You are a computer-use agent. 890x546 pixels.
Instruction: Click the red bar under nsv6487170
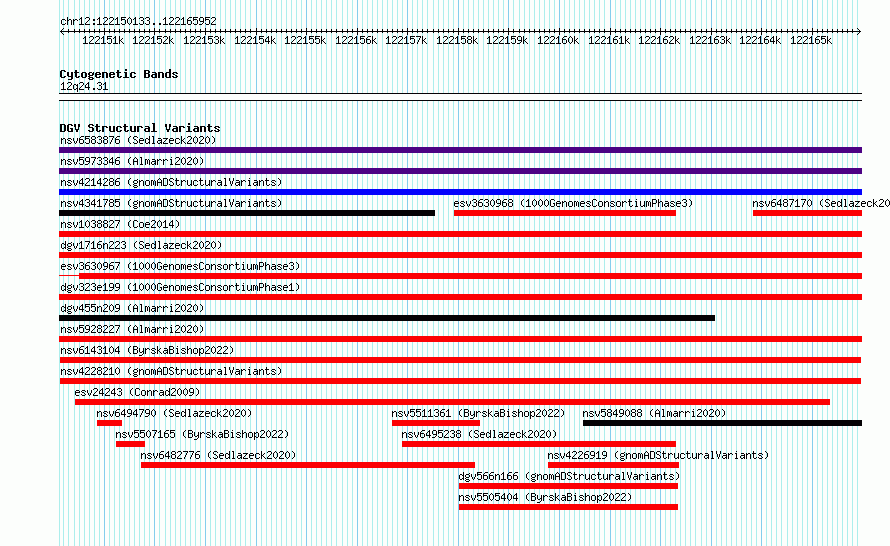pyautogui.click(x=807, y=213)
